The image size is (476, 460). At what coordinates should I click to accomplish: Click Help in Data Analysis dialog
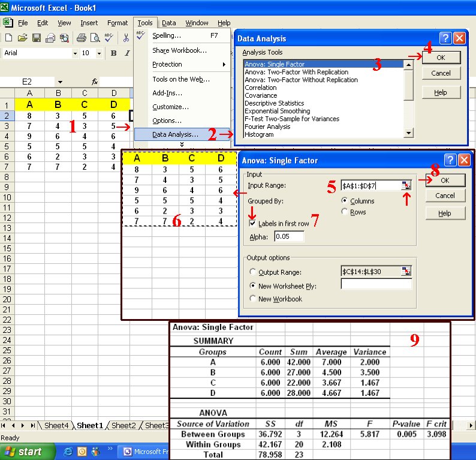tap(441, 92)
